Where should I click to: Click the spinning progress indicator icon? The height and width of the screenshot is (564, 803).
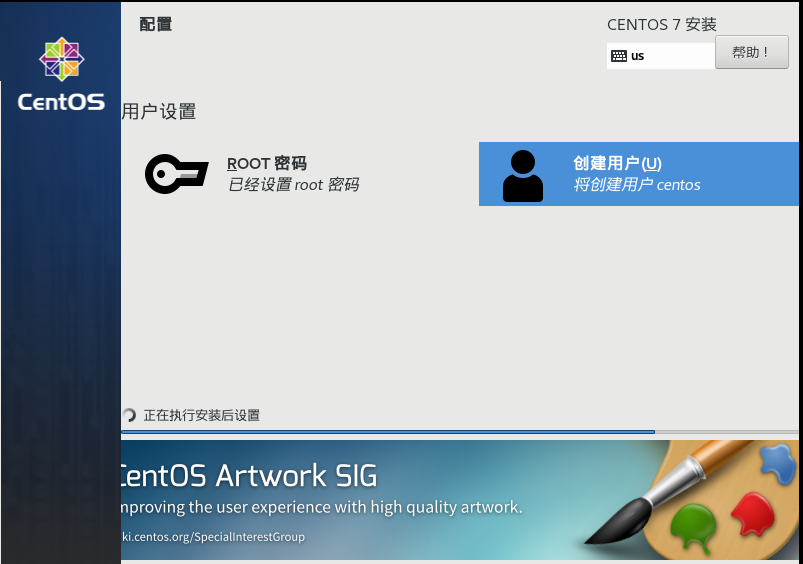[x=129, y=415]
